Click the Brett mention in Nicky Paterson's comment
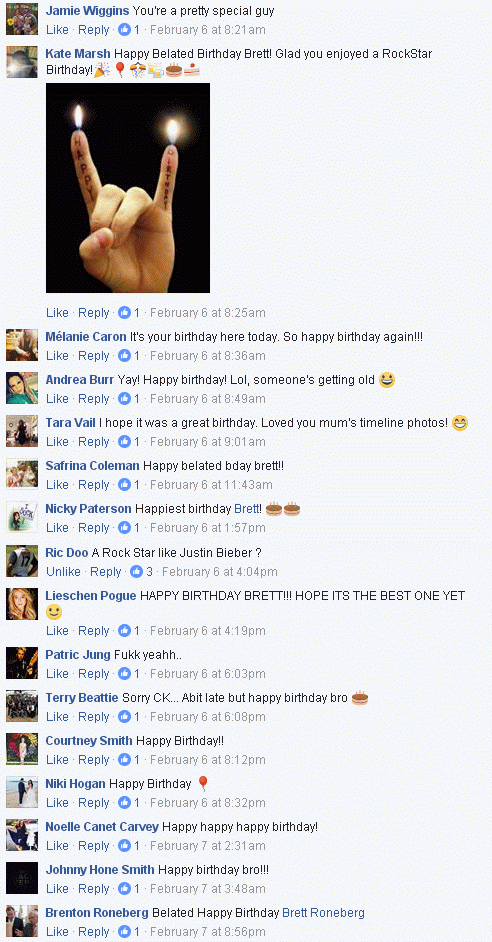Image resolution: width=492 pixels, height=942 pixels. [246, 509]
